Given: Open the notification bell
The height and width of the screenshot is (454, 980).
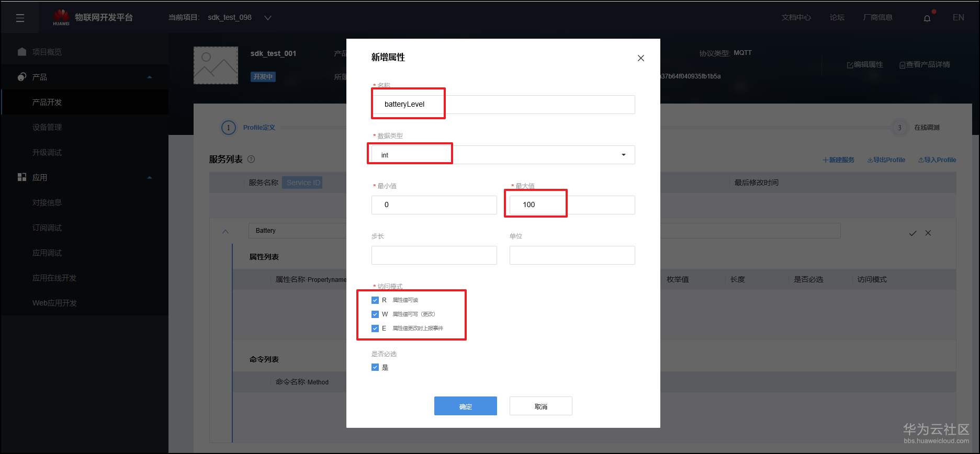Looking at the screenshot, I should click(927, 18).
